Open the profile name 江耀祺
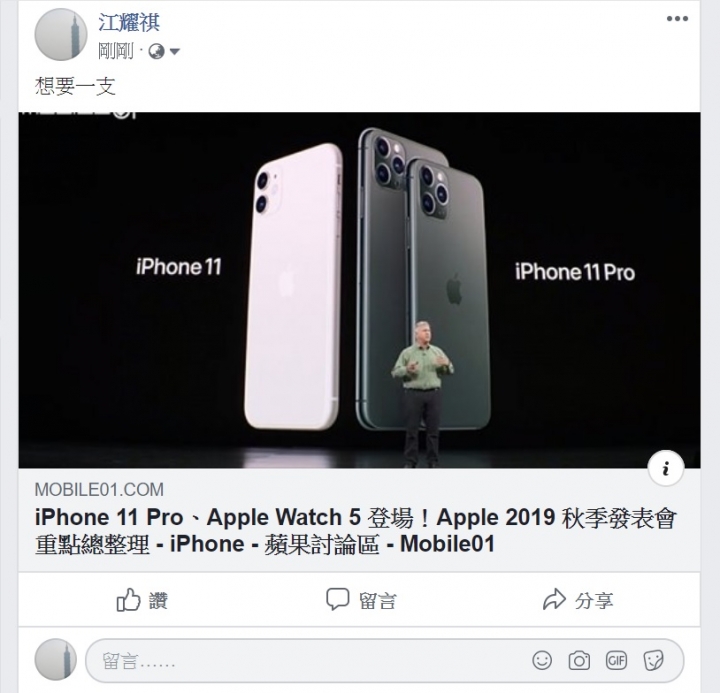 [129, 23]
